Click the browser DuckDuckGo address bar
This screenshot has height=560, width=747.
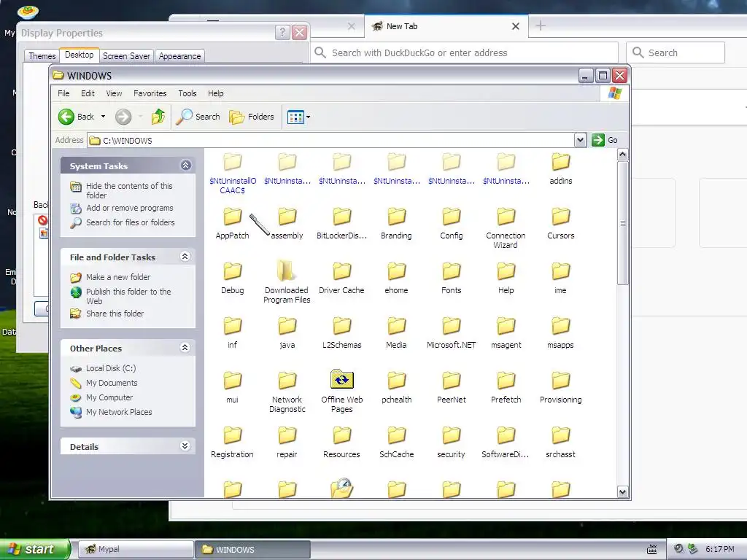pos(465,52)
